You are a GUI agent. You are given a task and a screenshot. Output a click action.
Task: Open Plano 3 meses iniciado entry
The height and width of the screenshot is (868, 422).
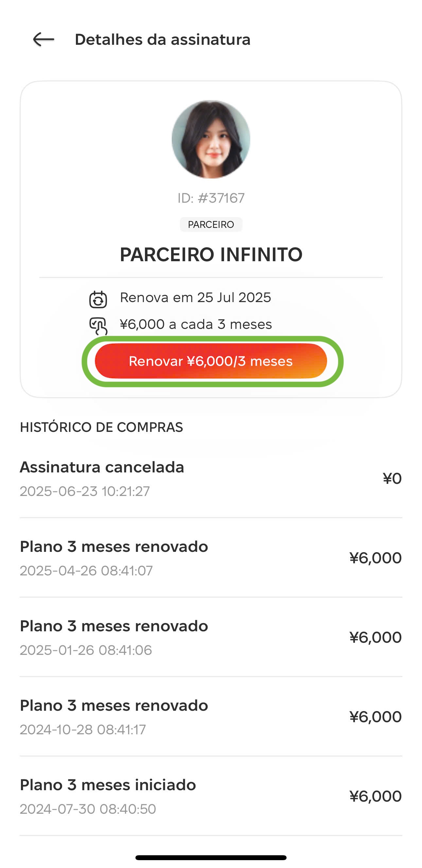[211, 796]
